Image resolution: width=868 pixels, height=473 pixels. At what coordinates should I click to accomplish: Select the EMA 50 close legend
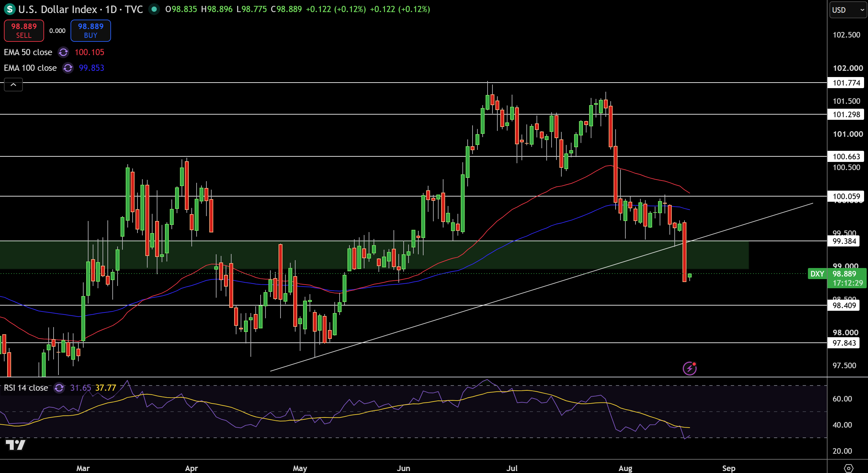[x=28, y=52]
